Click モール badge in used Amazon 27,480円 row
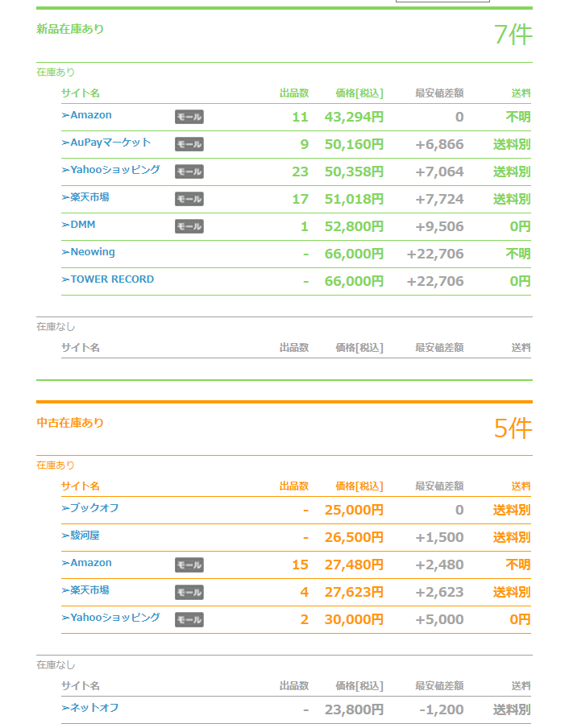569x728 pixels. 189,565
